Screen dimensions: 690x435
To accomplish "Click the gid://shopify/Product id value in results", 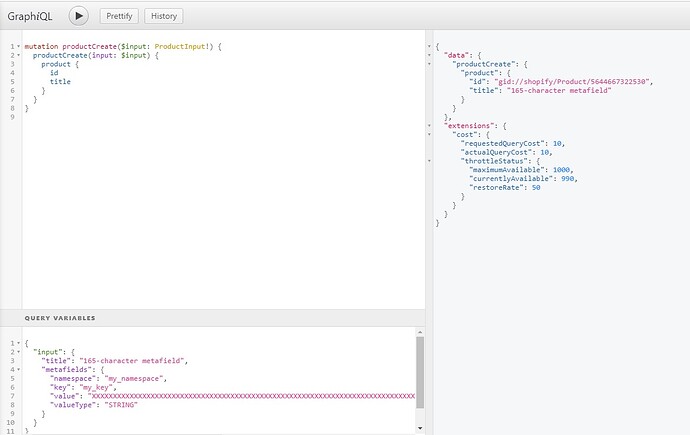I will pos(572,81).
